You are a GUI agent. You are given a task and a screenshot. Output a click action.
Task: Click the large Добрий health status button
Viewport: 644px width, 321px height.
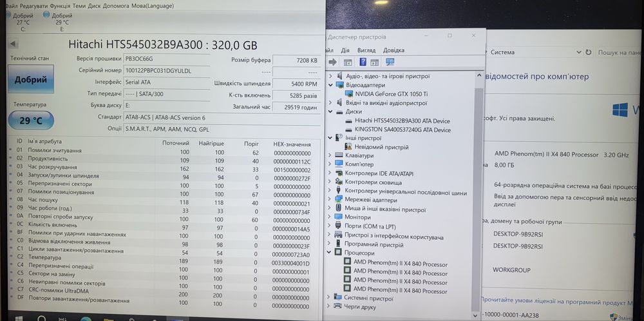coord(31,79)
